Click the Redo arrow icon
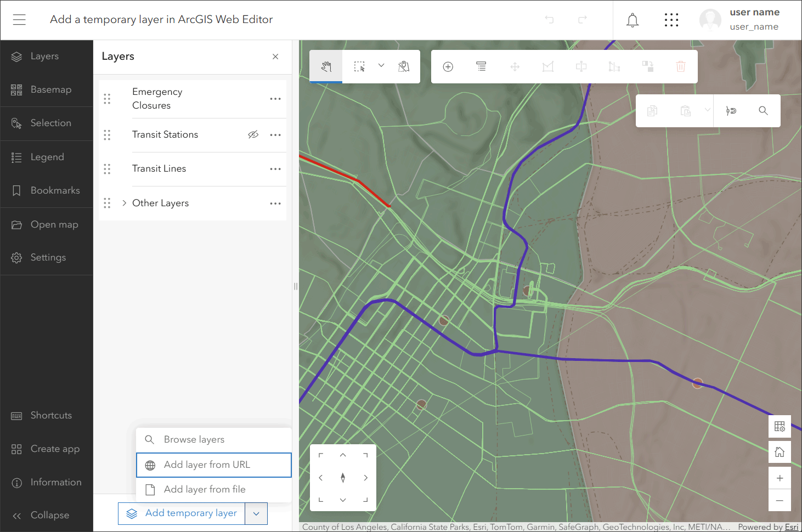The image size is (802, 532). pos(583,20)
